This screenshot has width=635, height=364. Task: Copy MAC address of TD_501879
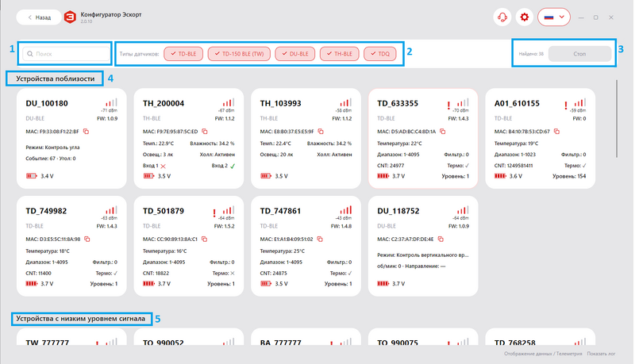(205, 239)
